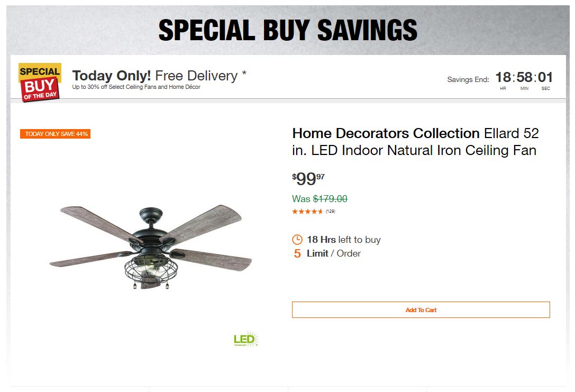Click the Was $179.00 strikethrough price
The width and height of the screenshot is (575, 392).
point(320,199)
